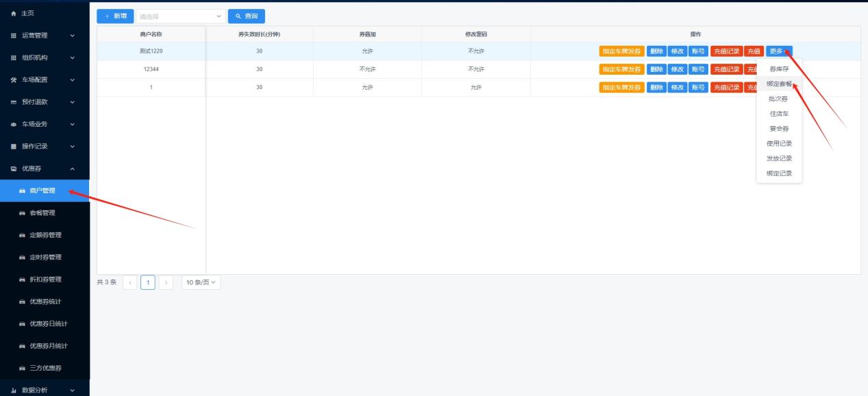Select 住店车 from the dropdown menu

pyautogui.click(x=779, y=114)
